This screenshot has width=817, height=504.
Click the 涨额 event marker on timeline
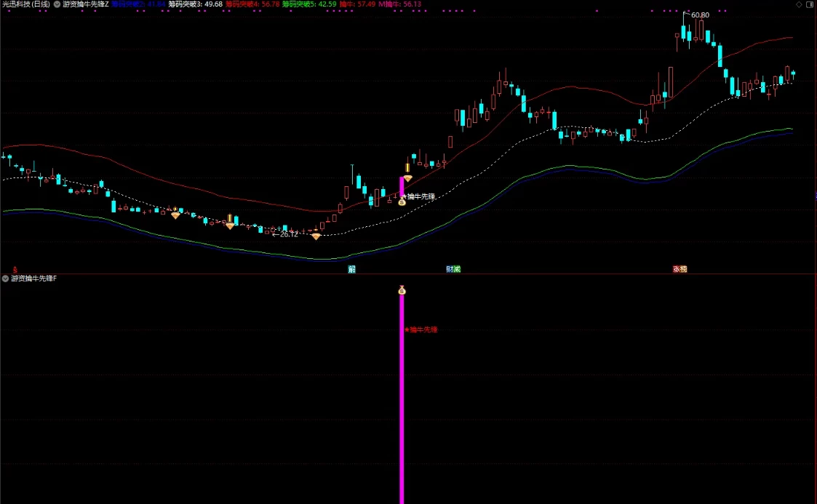point(680,269)
